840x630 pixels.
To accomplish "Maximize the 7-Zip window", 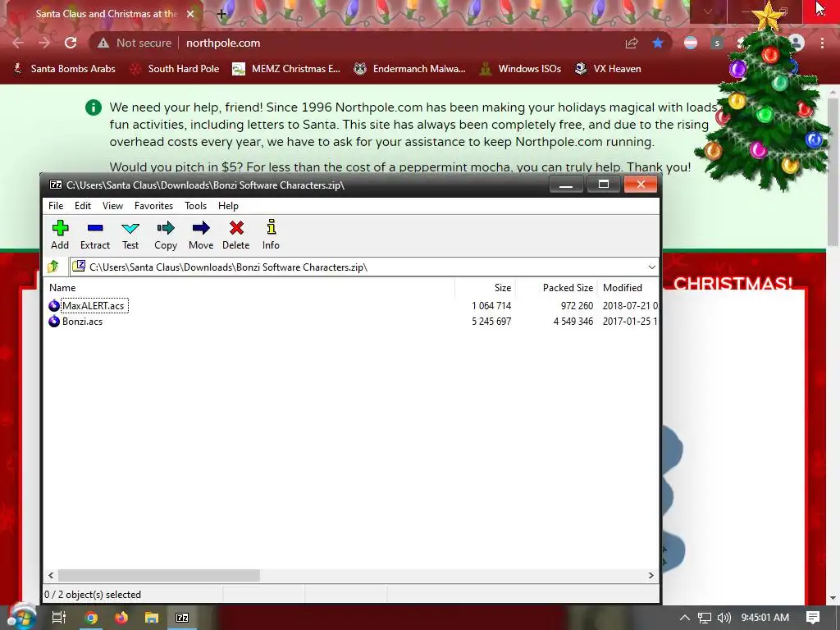I will [603, 185].
